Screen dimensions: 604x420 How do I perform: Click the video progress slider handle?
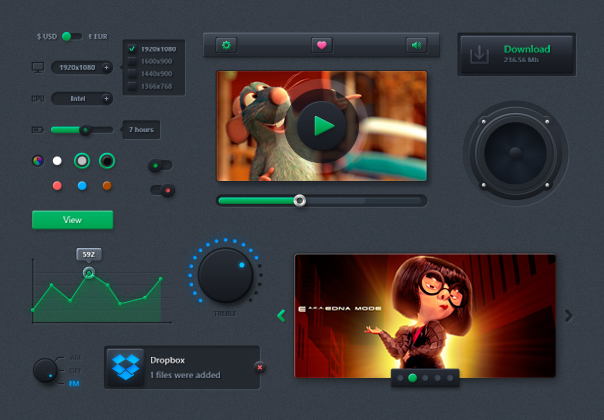pyautogui.click(x=300, y=200)
